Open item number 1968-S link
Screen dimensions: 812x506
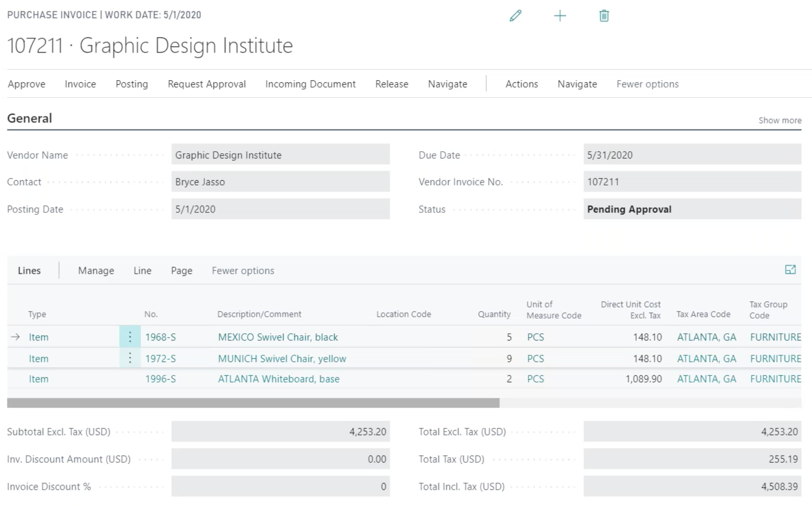pyautogui.click(x=160, y=337)
